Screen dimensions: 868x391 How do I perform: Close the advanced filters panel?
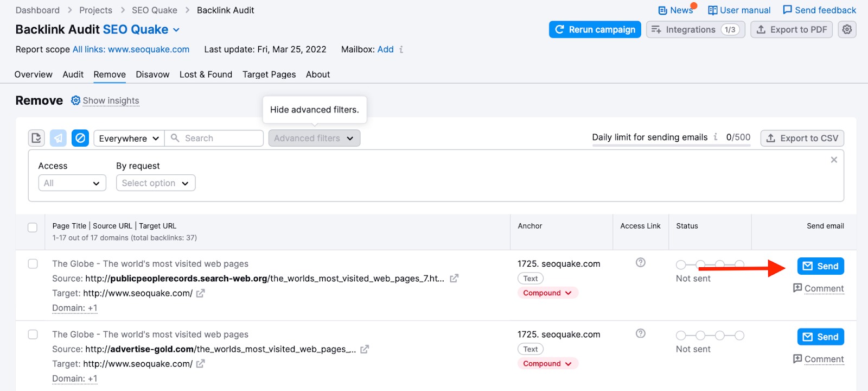coord(834,160)
